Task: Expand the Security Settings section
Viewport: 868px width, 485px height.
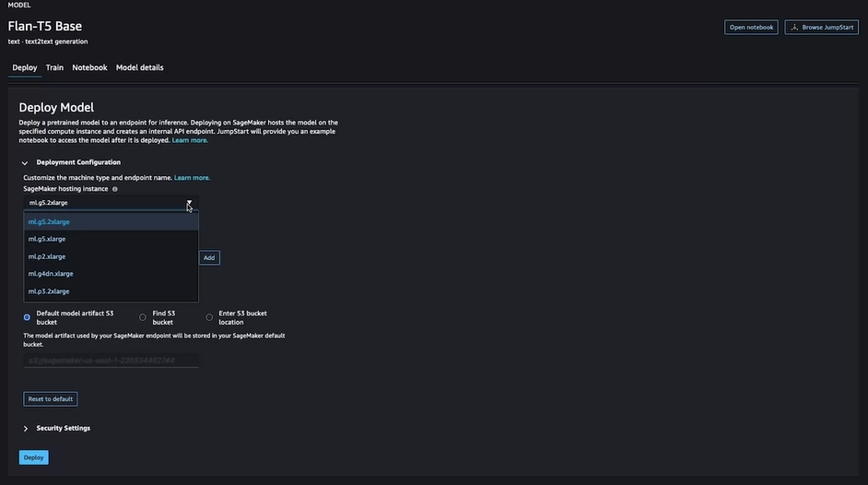Action: pos(26,429)
